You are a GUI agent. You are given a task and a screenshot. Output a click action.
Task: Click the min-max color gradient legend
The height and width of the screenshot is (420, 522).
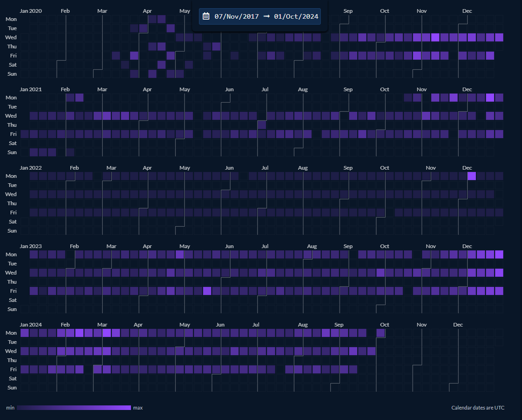tap(74, 408)
